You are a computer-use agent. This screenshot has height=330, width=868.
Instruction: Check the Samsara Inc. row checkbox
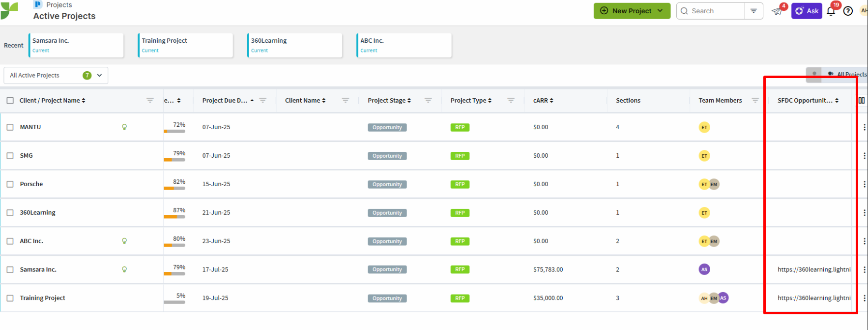pyautogui.click(x=10, y=270)
